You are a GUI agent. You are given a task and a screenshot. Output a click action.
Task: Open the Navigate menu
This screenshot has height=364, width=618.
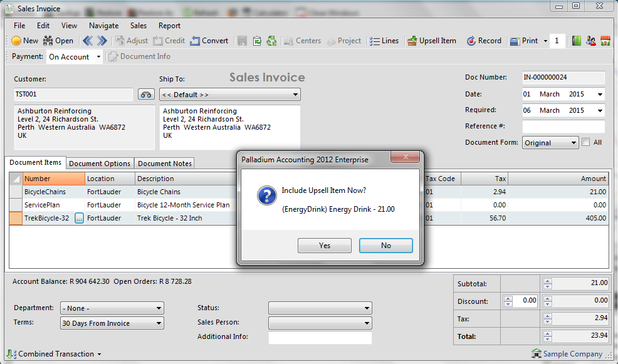point(103,26)
